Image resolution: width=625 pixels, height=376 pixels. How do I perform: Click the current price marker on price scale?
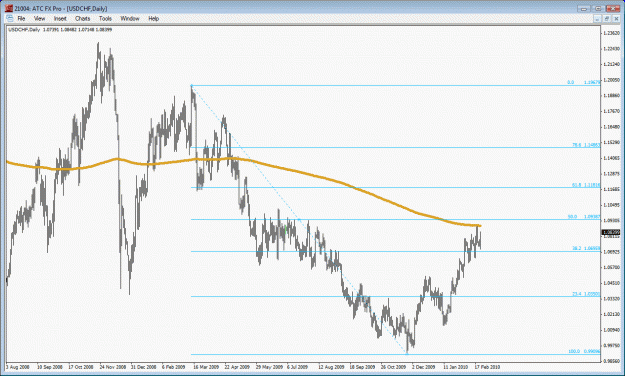click(x=611, y=232)
